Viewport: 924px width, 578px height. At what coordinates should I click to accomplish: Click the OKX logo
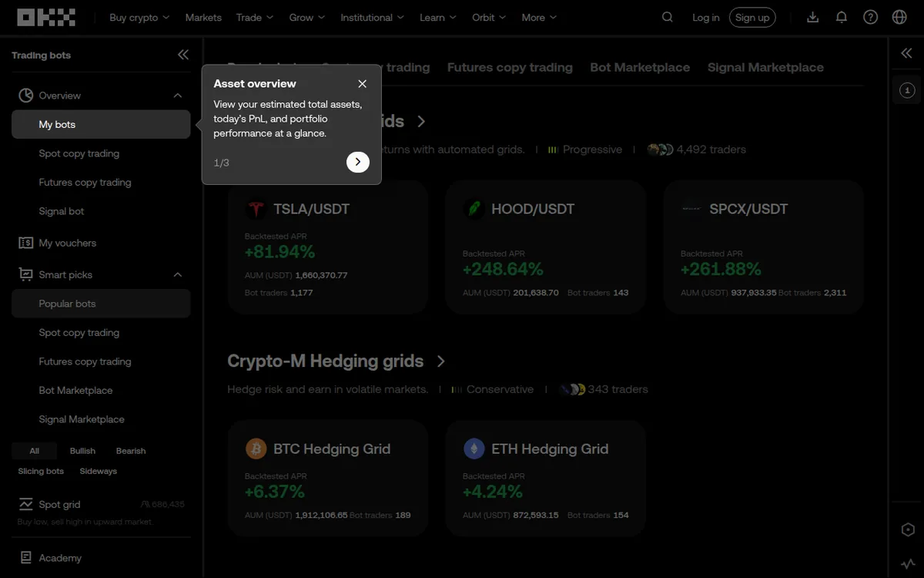point(46,17)
